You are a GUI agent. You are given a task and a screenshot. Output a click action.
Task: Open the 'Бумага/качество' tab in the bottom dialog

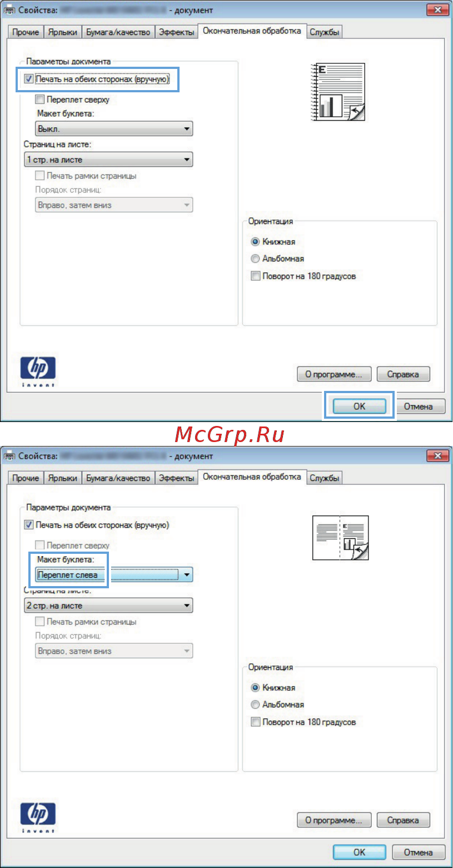pos(118,478)
